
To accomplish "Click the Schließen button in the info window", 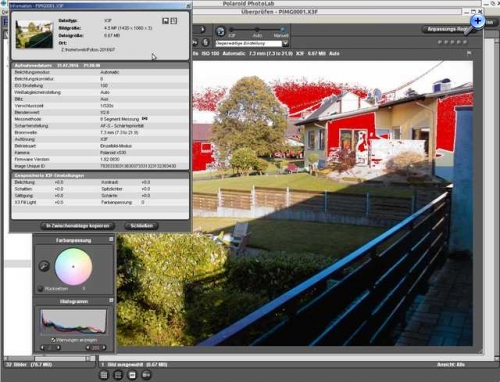I will click(142, 226).
